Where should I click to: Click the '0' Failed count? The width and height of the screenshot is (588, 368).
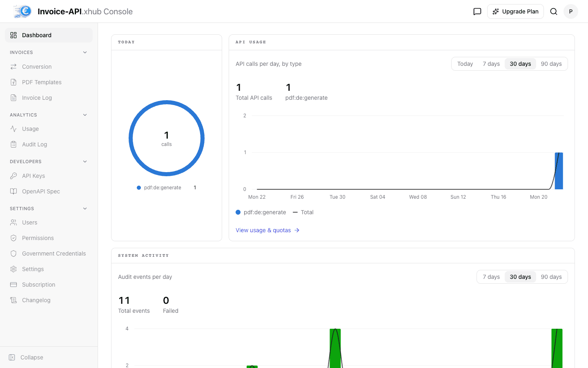(166, 301)
